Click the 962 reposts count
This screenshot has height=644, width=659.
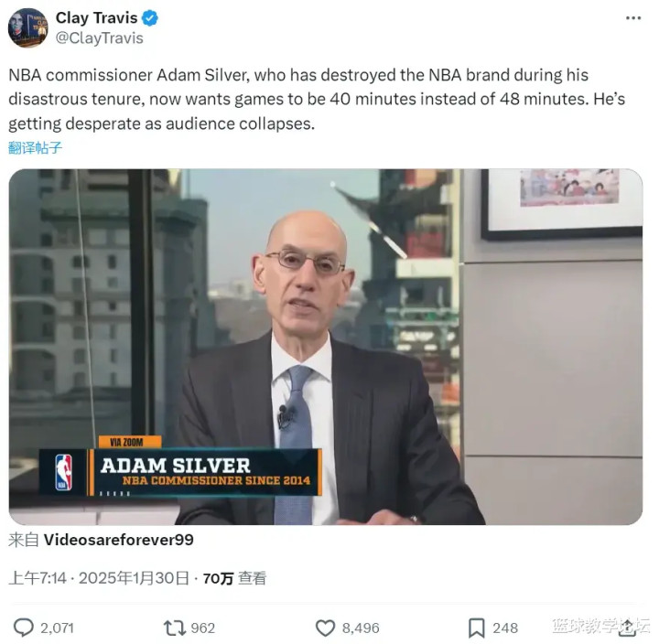pos(203,628)
